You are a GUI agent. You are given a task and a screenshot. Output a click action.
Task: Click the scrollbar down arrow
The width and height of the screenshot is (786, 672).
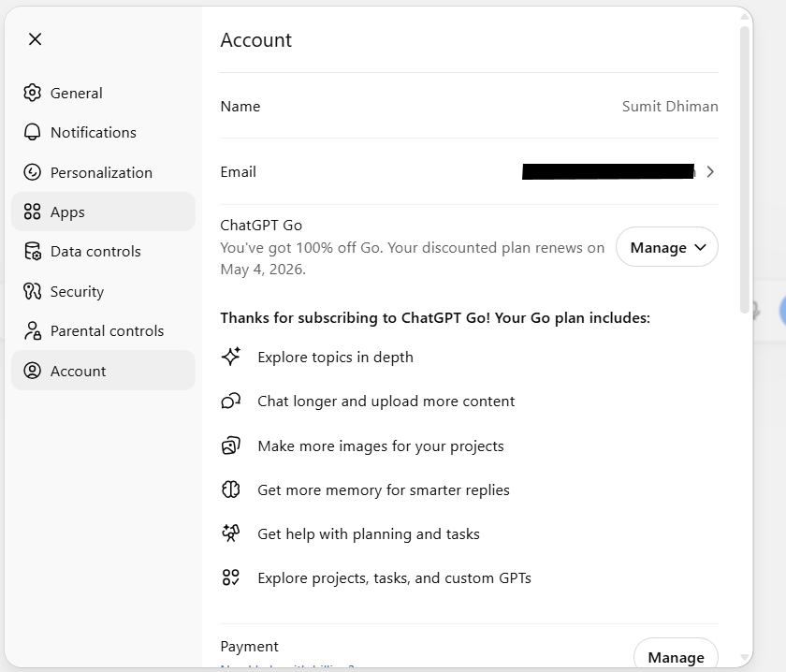[x=745, y=657]
